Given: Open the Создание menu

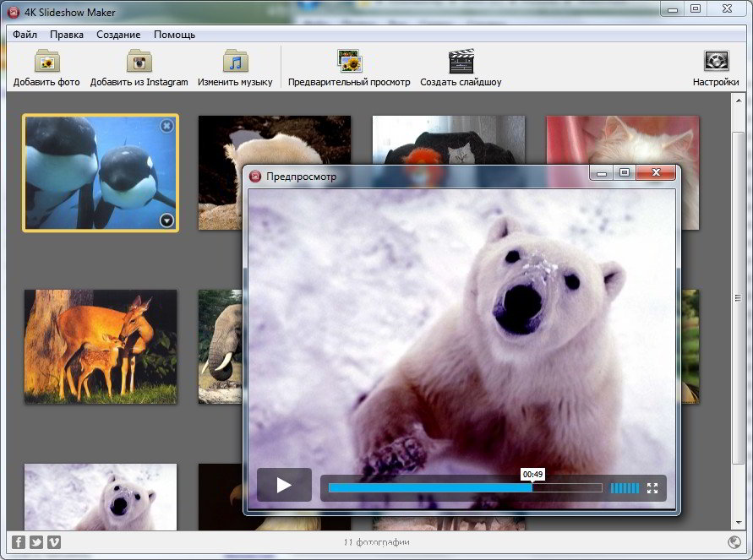Looking at the screenshot, I should [118, 35].
